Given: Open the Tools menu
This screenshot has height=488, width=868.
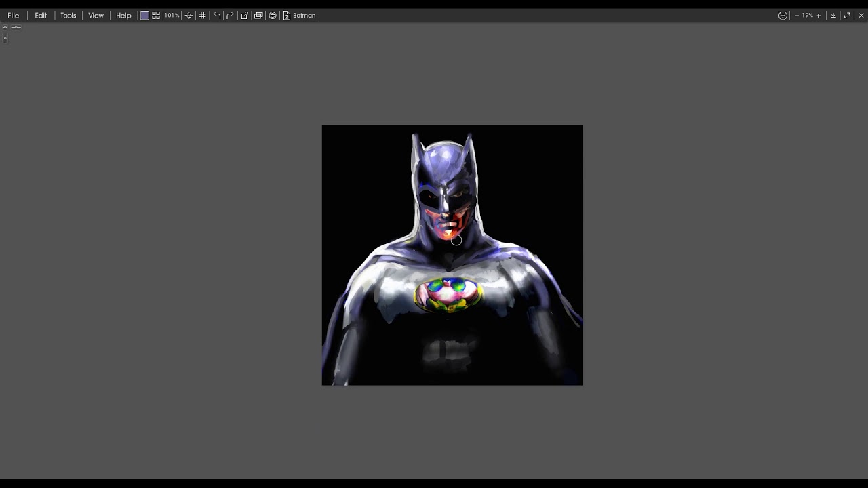Looking at the screenshot, I should click(68, 15).
